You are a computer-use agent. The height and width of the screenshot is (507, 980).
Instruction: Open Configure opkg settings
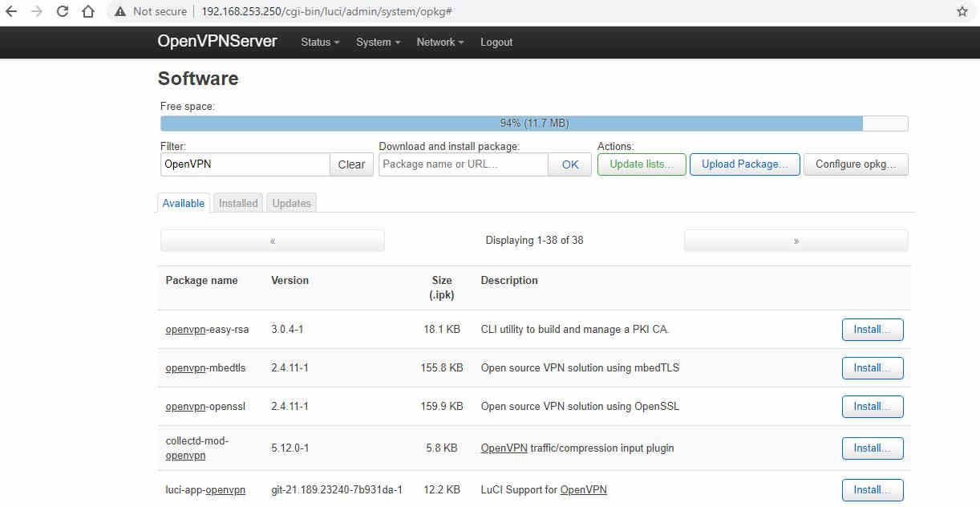[856, 164]
